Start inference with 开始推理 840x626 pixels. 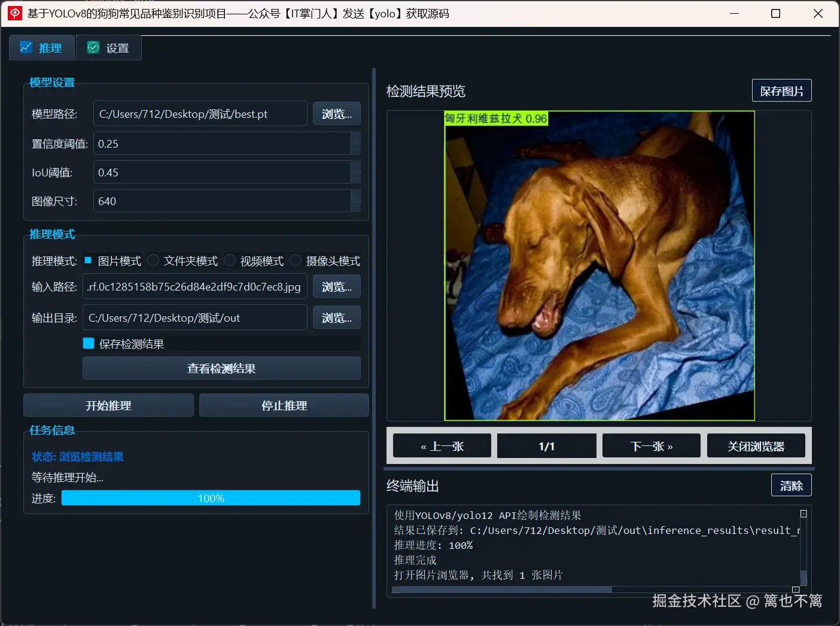(x=108, y=405)
